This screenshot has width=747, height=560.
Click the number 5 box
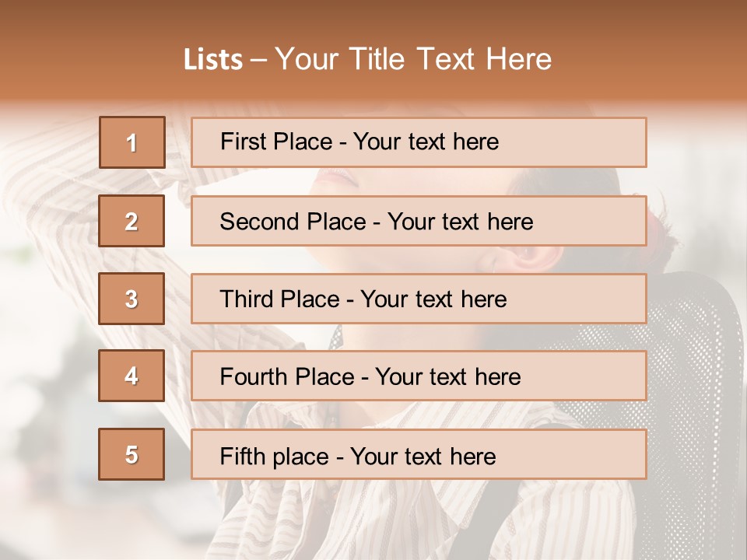click(x=132, y=454)
